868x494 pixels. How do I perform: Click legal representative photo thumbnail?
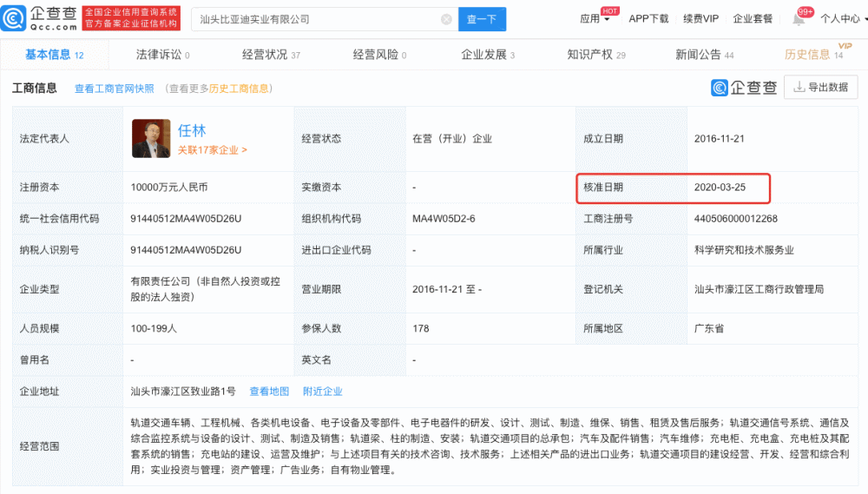point(151,138)
